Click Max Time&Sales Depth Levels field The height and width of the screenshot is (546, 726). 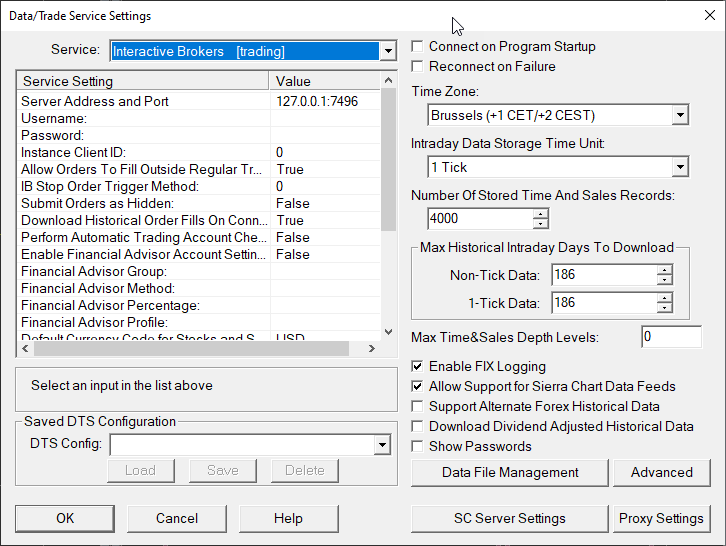point(671,337)
